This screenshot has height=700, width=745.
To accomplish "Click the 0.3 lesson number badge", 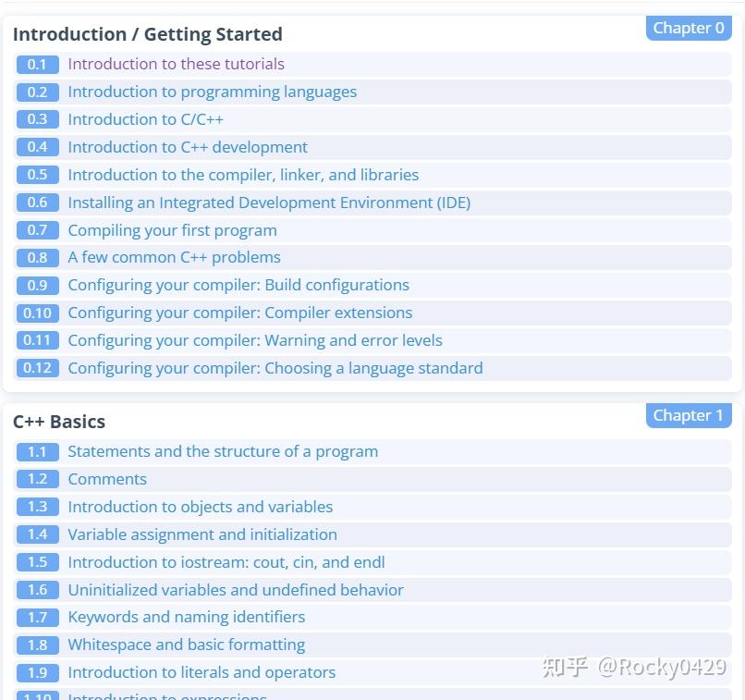I will pos(37,119).
